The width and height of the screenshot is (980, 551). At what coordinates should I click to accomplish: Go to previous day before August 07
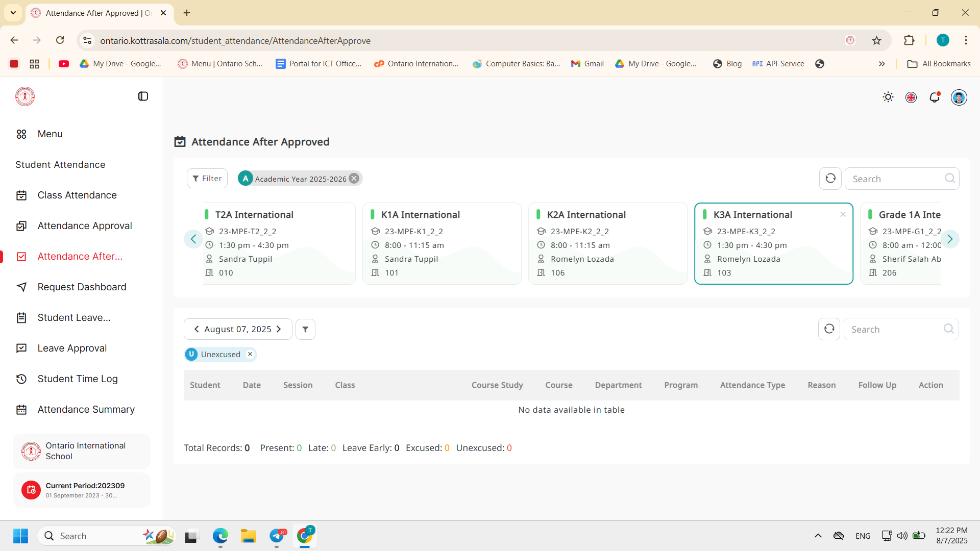tap(197, 330)
